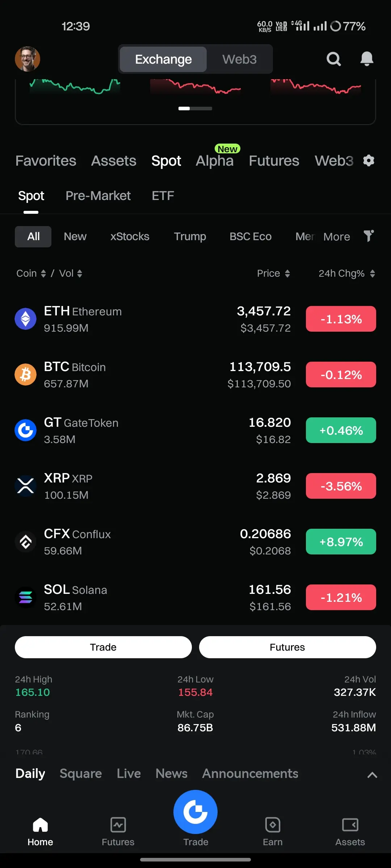Image resolution: width=391 pixels, height=868 pixels.
Task: Go to Earn in bottom navigation
Action: pos(273,832)
